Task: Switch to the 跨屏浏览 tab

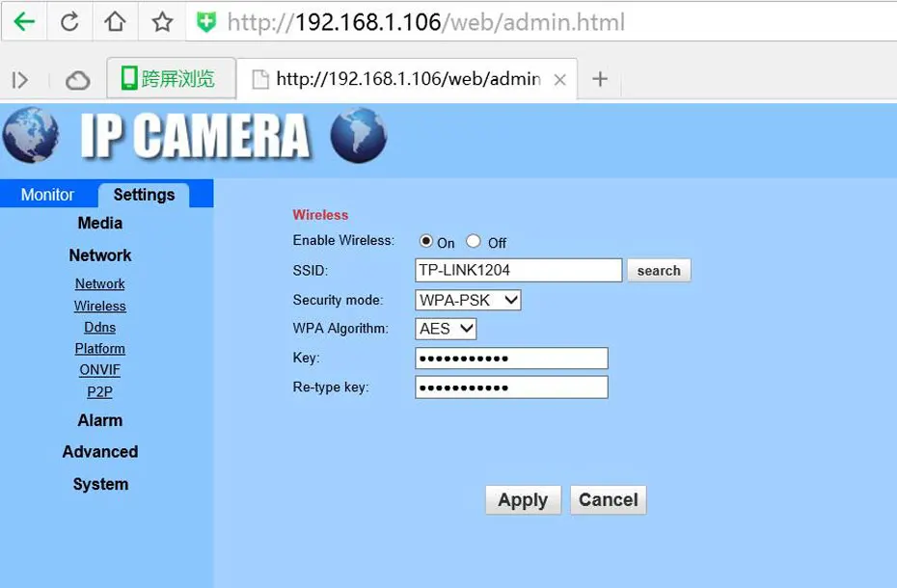Action: [172, 78]
